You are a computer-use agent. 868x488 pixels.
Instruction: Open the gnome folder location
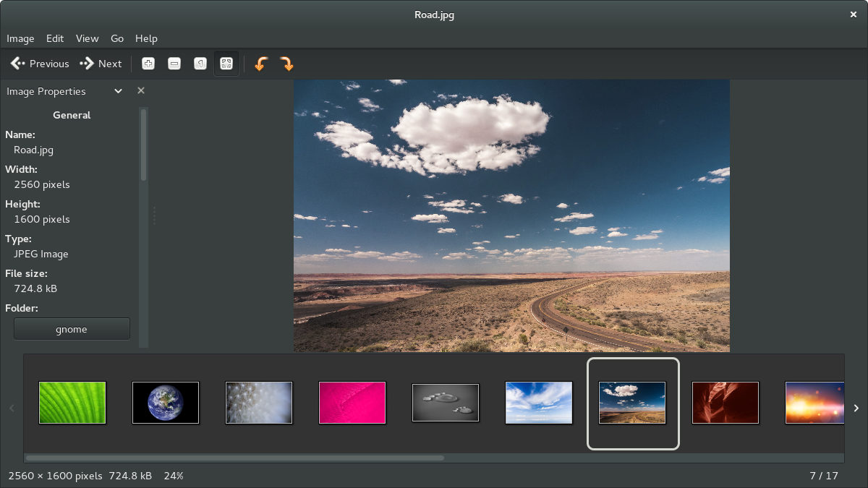72,328
